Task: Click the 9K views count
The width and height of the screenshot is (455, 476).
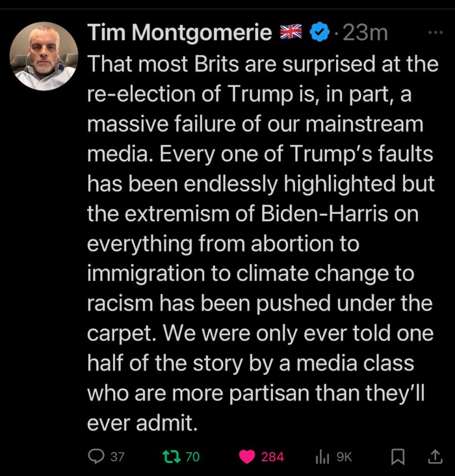Action: [344, 457]
